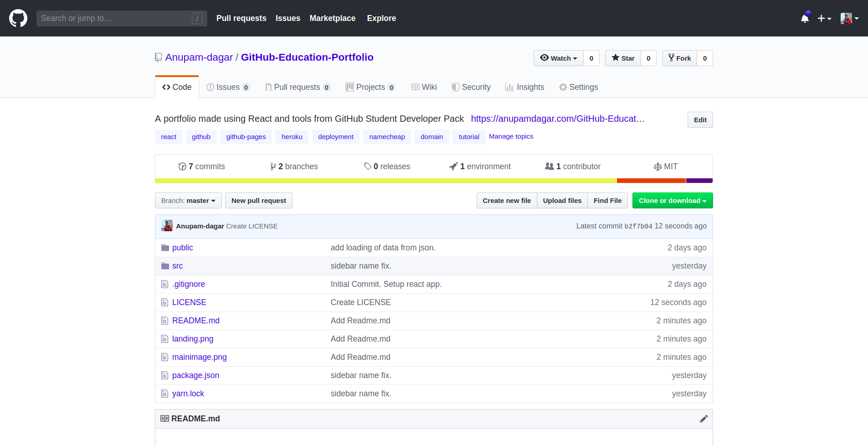
Task: Click the releases tag icon
Action: [x=367, y=166]
